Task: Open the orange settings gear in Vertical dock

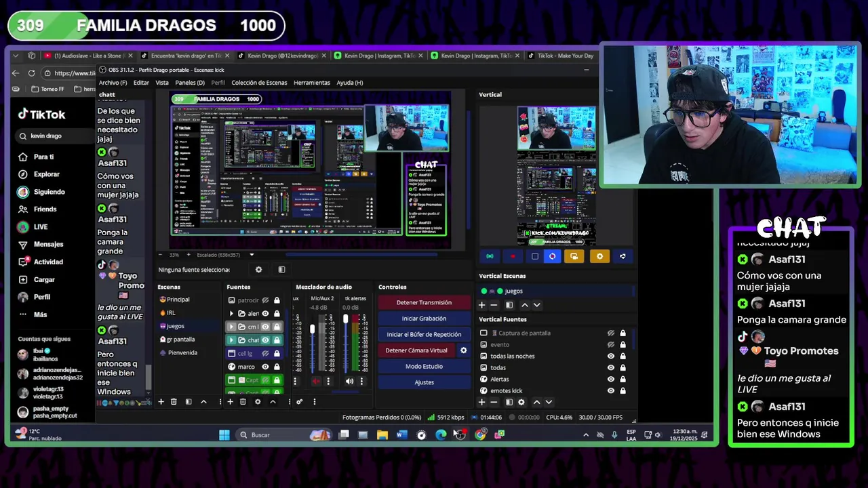Action: pos(599,256)
